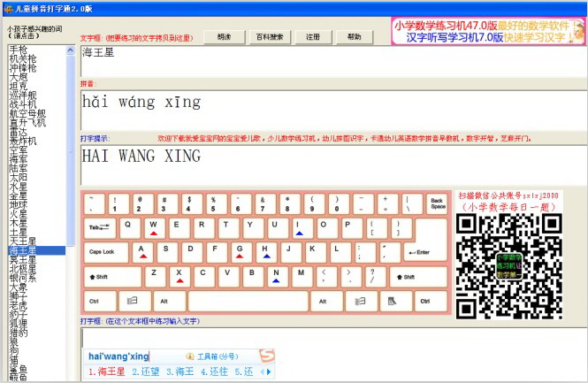The height and width of the screenshot is (383, 588).
Task: Choose IME candidate 4.还往
Action: tap(215, 372)
